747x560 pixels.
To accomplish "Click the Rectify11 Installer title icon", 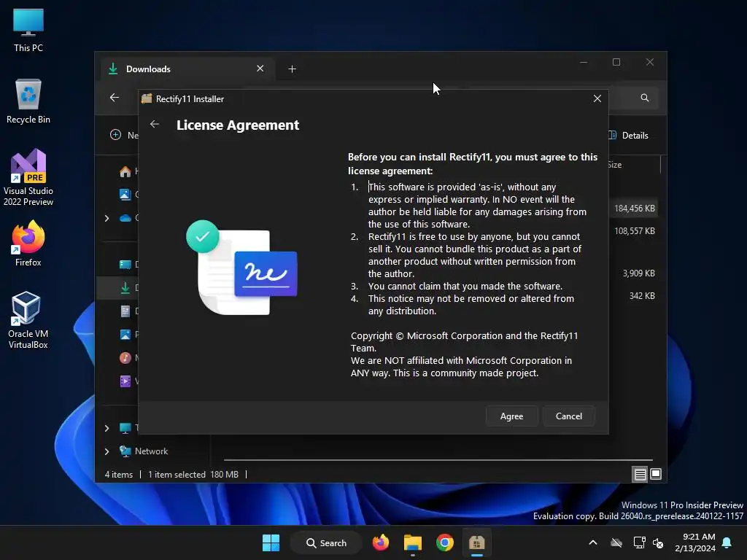I will click(x=147, y=98).
